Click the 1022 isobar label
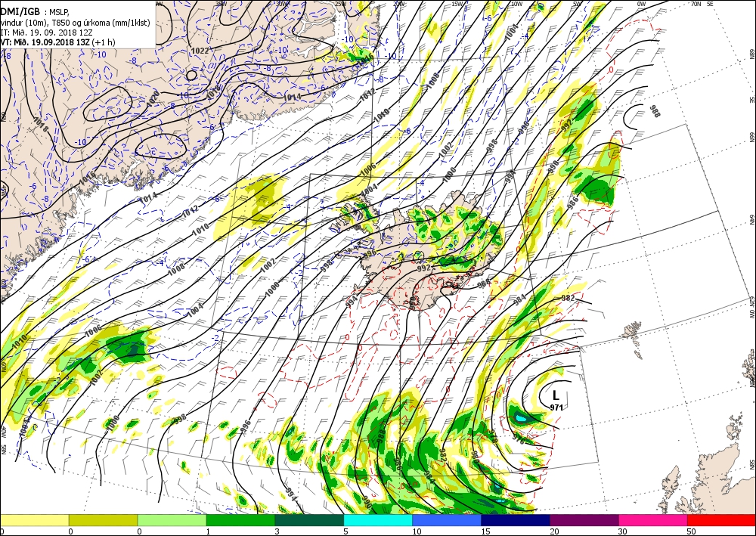 tap(200, 50)
